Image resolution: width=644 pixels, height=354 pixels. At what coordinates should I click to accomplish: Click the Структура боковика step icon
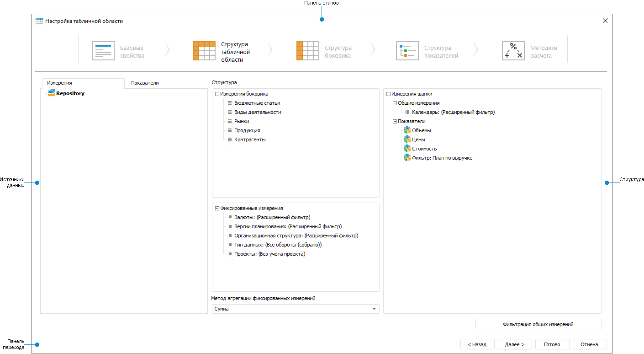[x=308, y=51]
